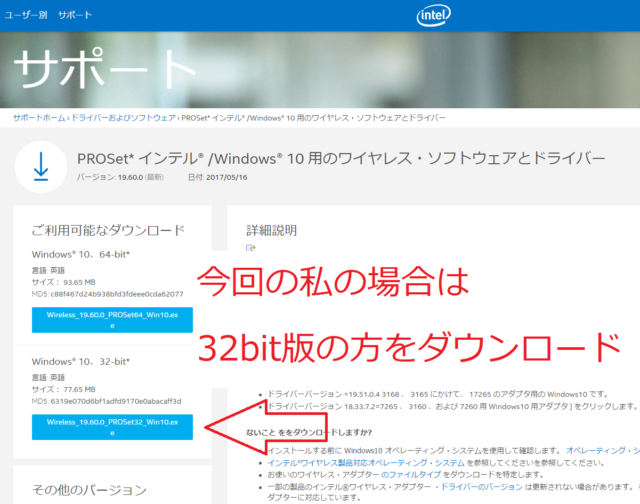This screenshot has height=504, width=640.
Task: Click the small share icon under 詳細説明
Action: [x=251, y=248]
